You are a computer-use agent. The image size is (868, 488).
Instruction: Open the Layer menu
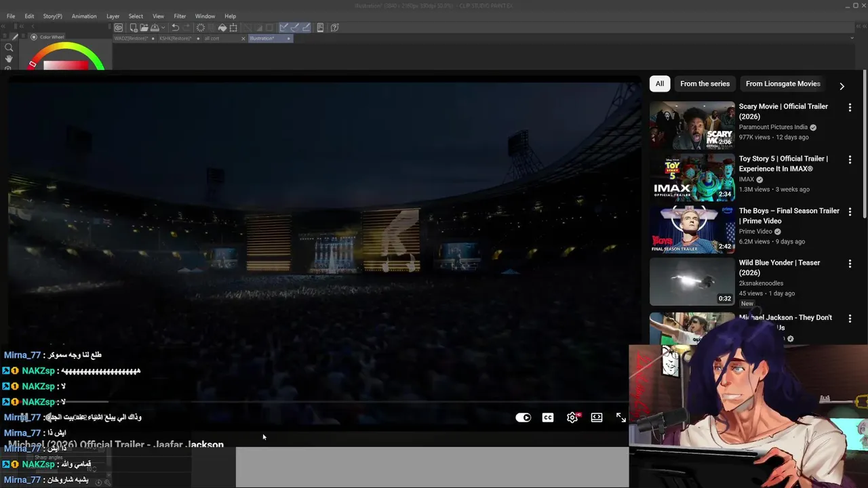[x=113, y=16]
